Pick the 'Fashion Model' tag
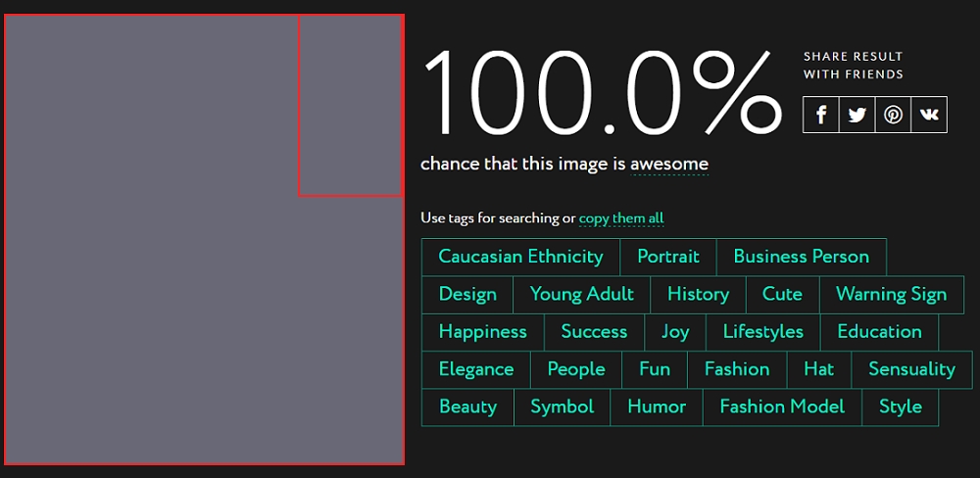This screenshot has width=980, height=478. pos(781,406)
